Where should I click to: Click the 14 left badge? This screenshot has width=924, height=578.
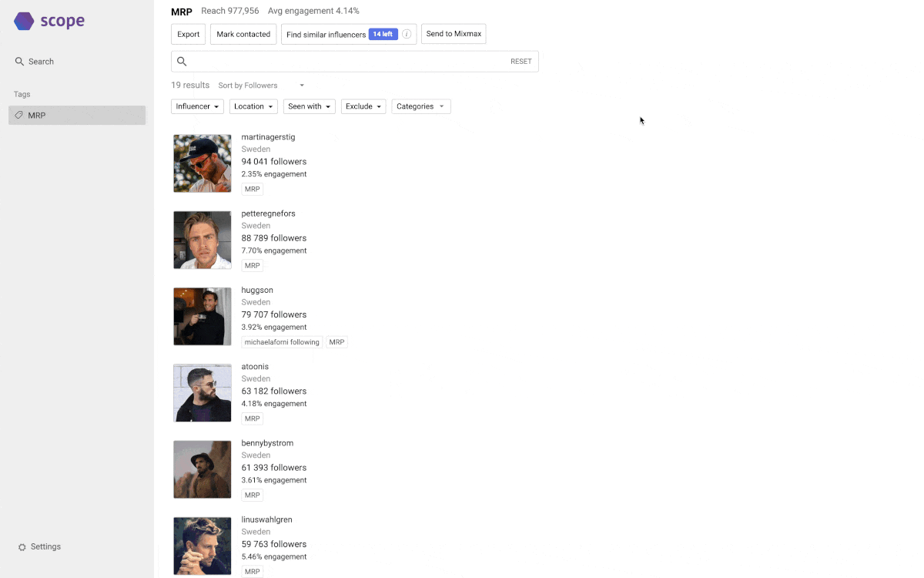pyautogui.click(x=383, y=34)
